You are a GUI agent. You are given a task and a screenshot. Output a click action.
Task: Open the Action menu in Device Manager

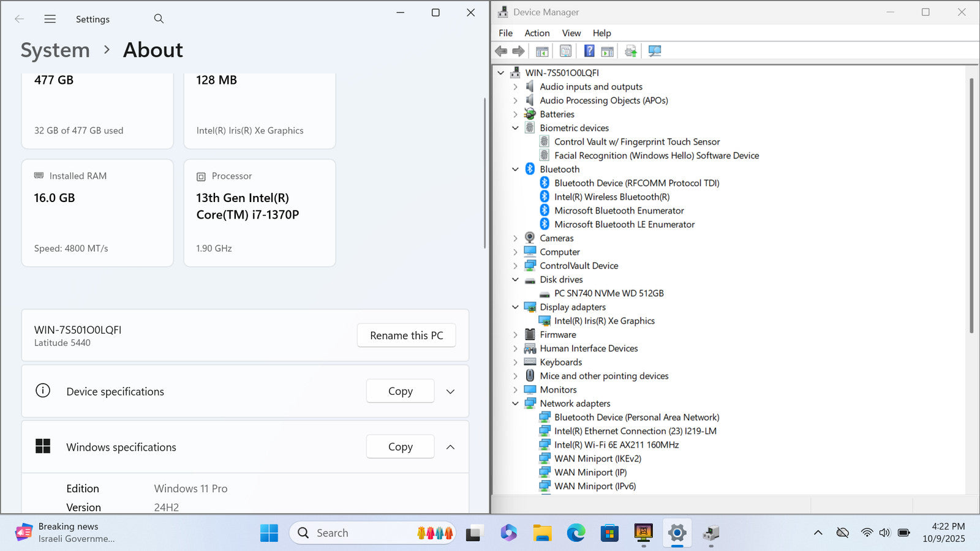[x=537, y=33]
